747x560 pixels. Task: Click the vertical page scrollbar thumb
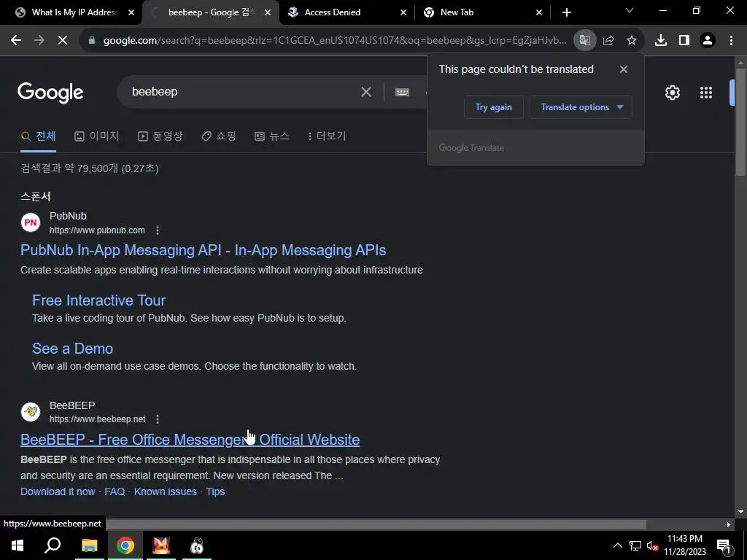point(740,122)
